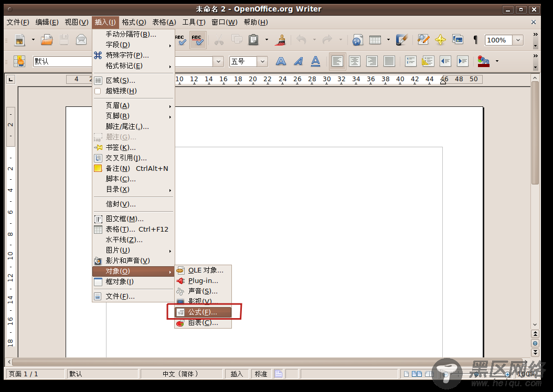The height and width of the screenshot is (392, 553).
Task: Choose 表格(T)... Ctrl+F12 entry
Action: point(133,230)
